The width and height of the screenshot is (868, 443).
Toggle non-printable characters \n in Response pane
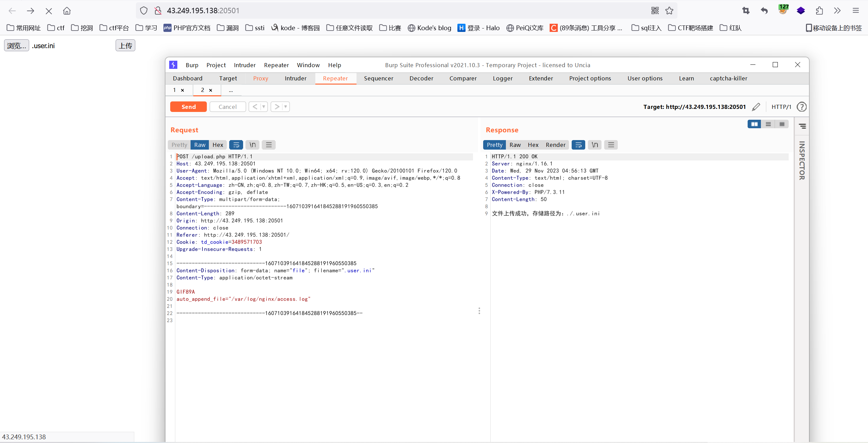[x=595, y=145]
